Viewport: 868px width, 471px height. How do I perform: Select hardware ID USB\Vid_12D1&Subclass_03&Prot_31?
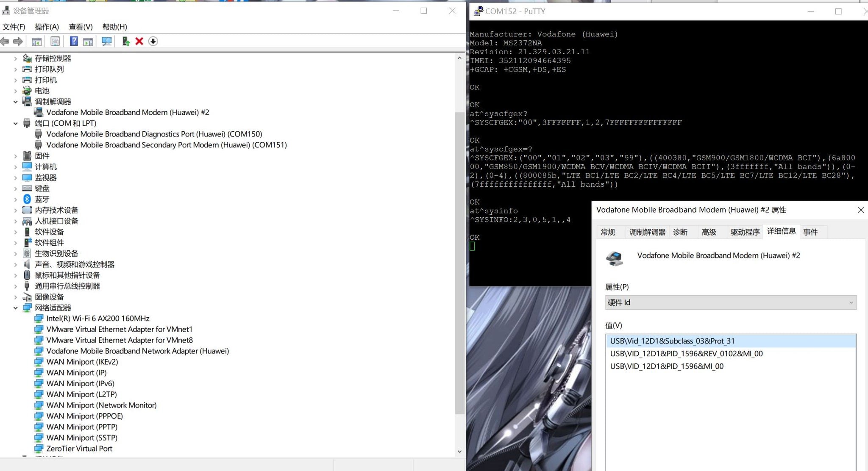[x=731, y=341]
